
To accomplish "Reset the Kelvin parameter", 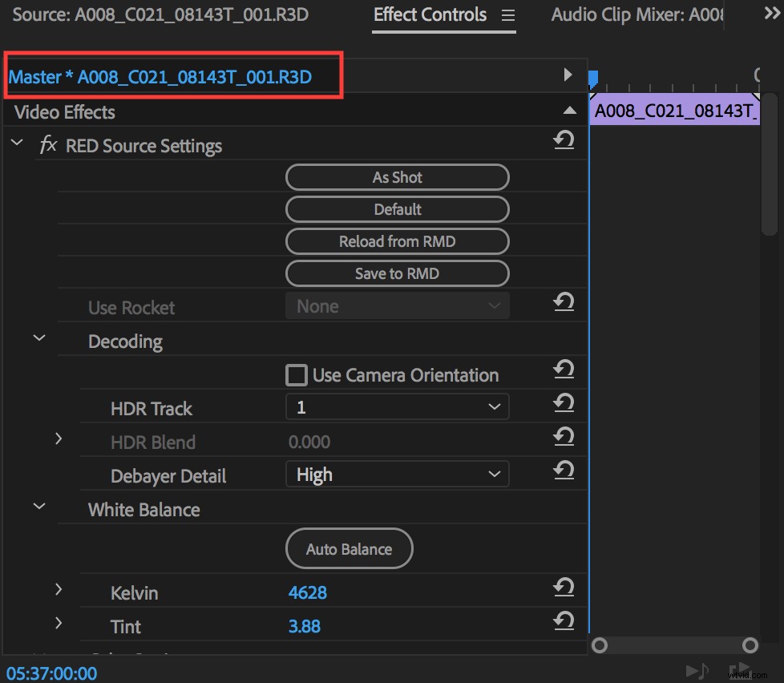I will 564,588.
